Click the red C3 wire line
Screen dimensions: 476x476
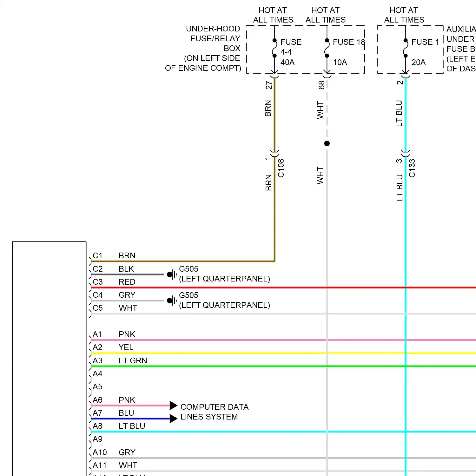(x=283, y=288)
